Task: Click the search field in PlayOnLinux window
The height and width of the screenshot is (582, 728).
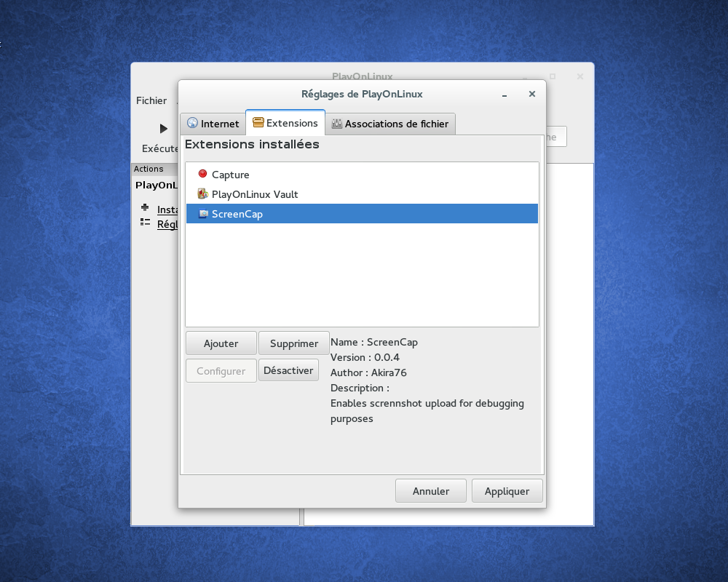Action: pos(556,137)
